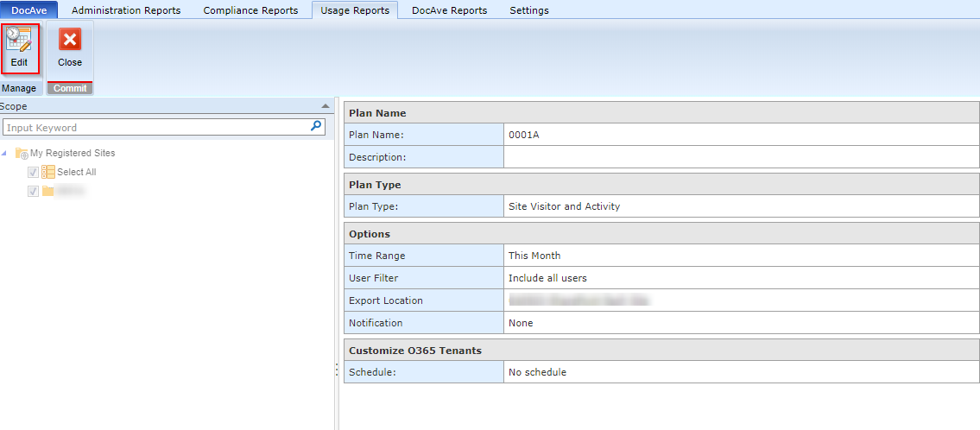Click the red Close icon
The height and width of the screenshot is (430, 980).
pyautogui.click(x=70, y=40)
